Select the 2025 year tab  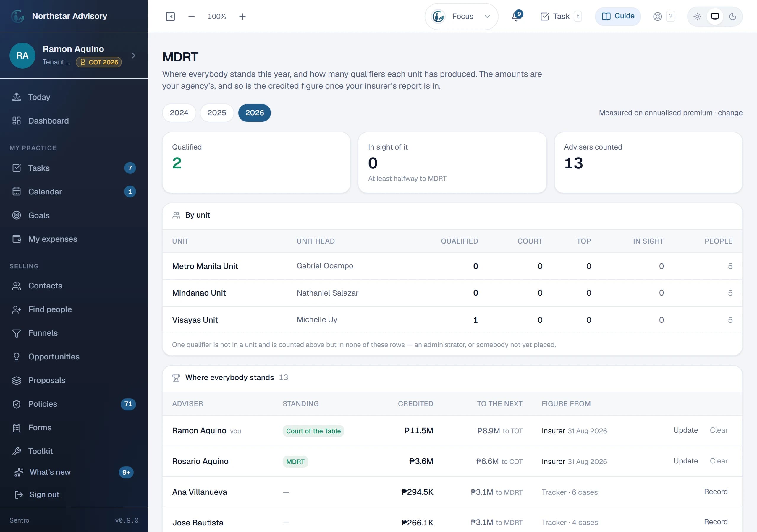[217, 113]
